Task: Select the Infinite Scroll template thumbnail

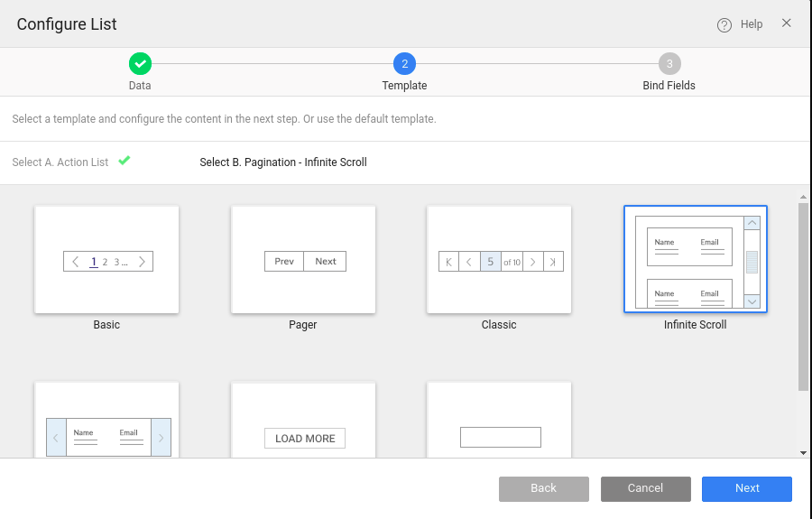Action: pyautogui.click(x=695, y=260)
